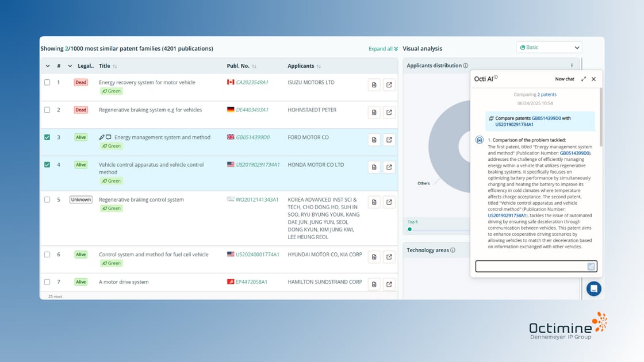
Task: Click the Alive status badge on row 6
Action: pyautogui.click(x=81, y=255)
